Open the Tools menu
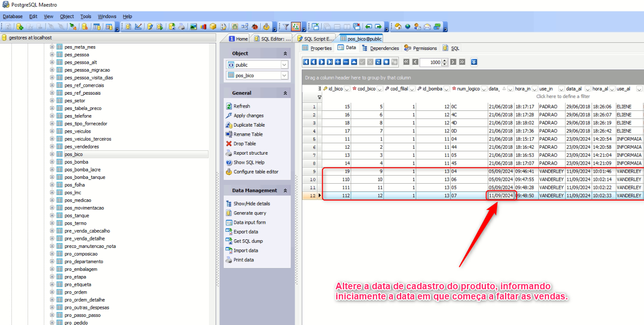The image size is (644, 325). tap(86, 16)
